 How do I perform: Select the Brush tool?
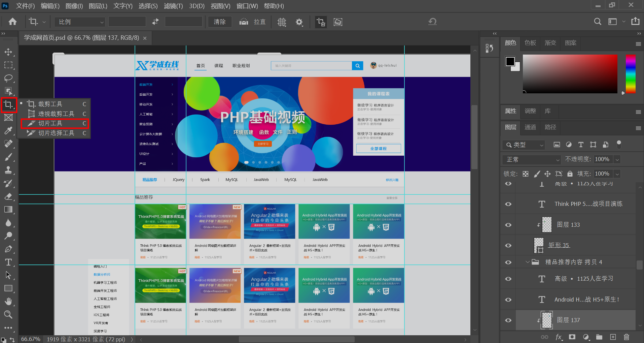click(x=8, y=157)
